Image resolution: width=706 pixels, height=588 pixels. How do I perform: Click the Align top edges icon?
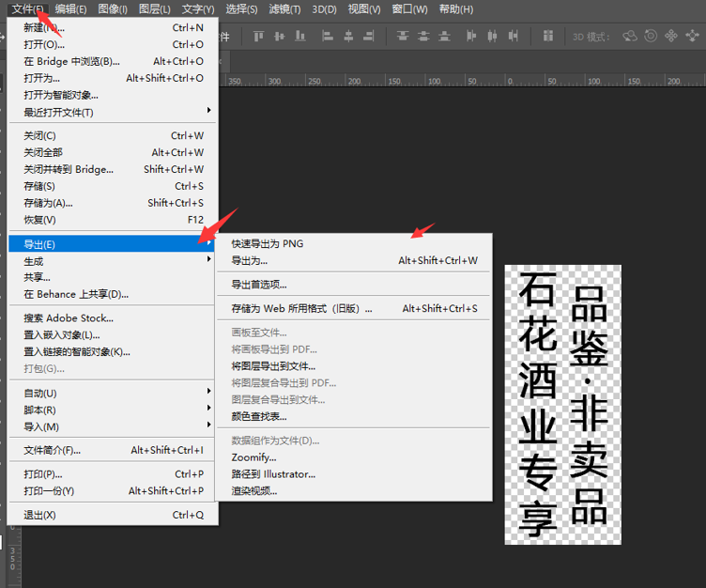tap(258, 36)
